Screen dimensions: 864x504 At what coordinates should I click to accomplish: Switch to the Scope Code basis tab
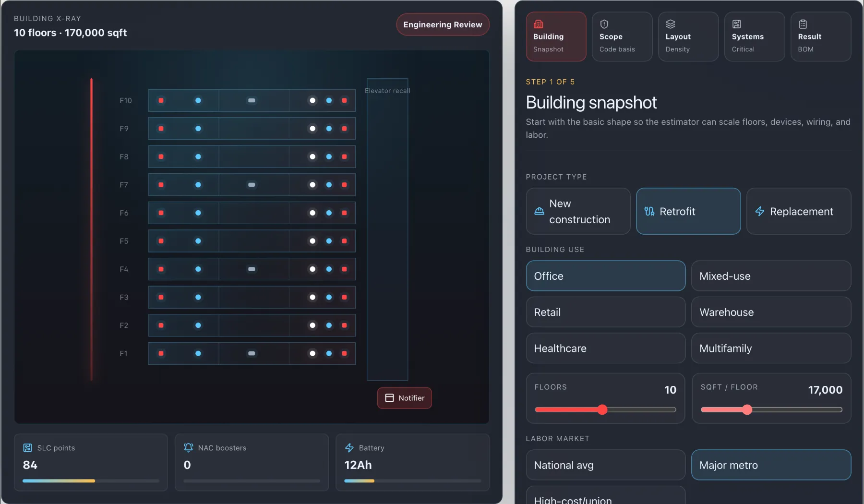622,36
